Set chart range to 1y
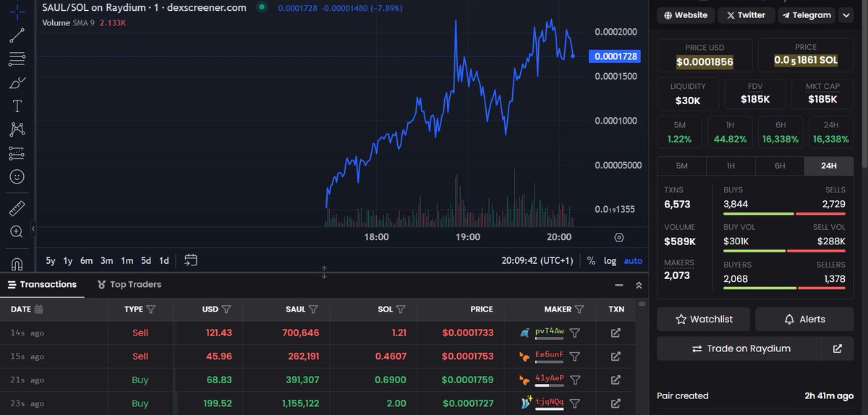The height and width of the screenshot is (415, 868). (68, 260)
